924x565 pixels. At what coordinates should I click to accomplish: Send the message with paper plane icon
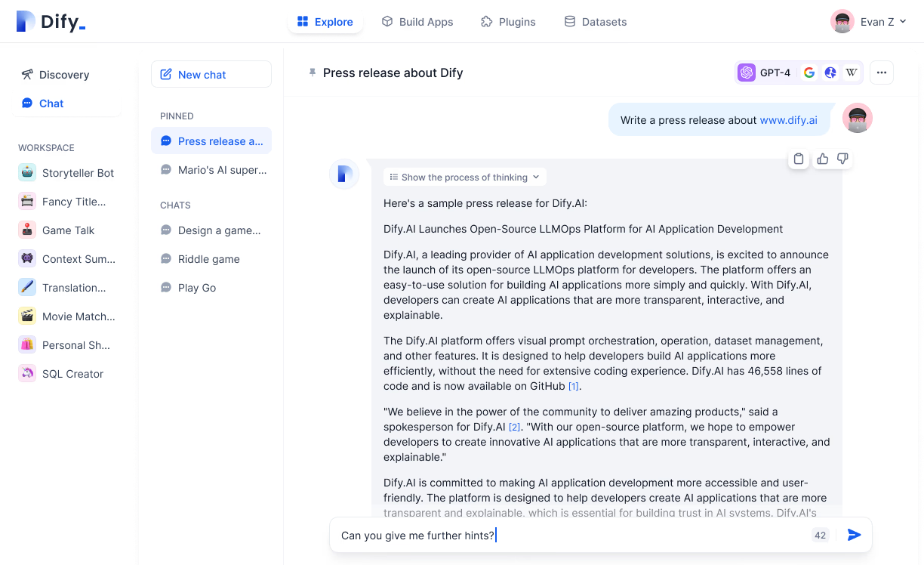point(854,535)
